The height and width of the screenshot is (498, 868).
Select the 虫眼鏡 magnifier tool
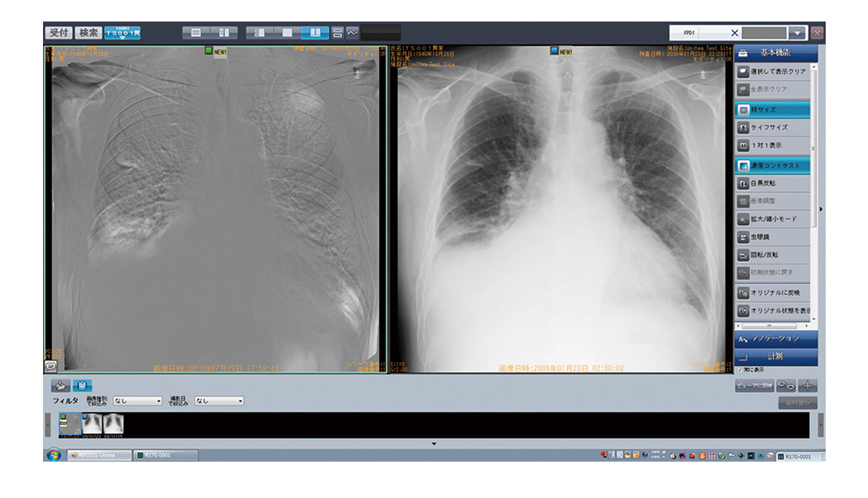click(x=772, y=237)
